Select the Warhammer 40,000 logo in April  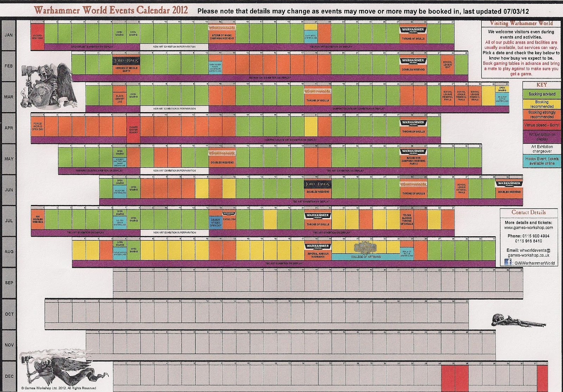pyautogui.click(x=413, y=123)
